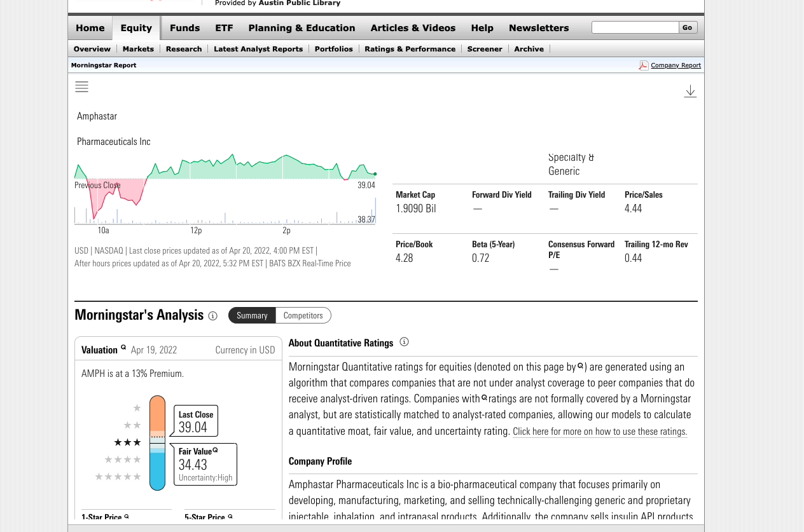Image resolution: width=804 pixels, height=532 pixels.
Task: Open the hamburger menu icon
Action: (x=81, y=87)
